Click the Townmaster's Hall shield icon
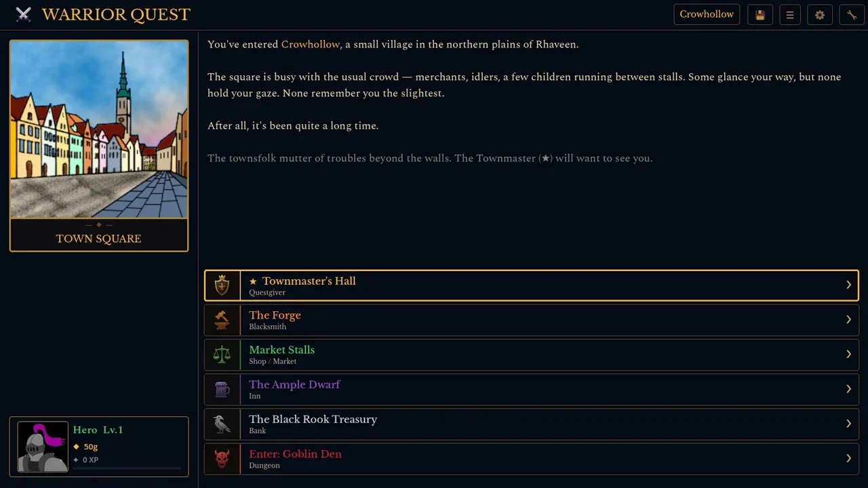This screenshot has width=868, height=488. tap(222, 285)
